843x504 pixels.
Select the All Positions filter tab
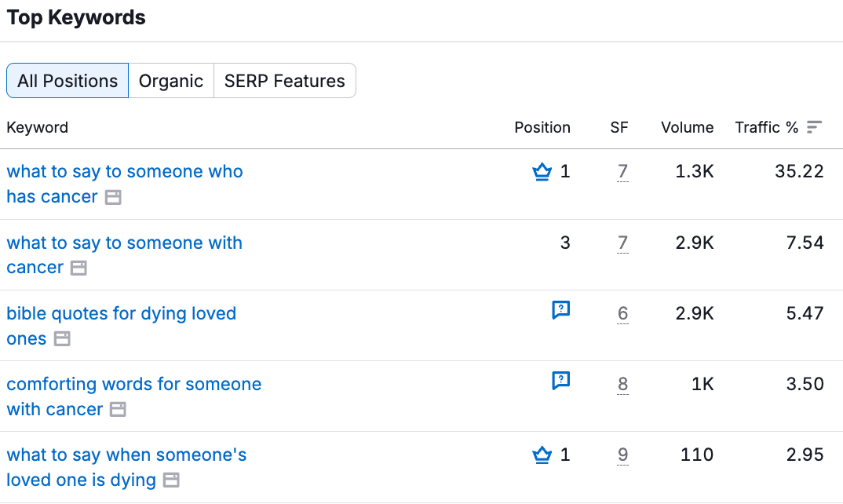point(67,80)
